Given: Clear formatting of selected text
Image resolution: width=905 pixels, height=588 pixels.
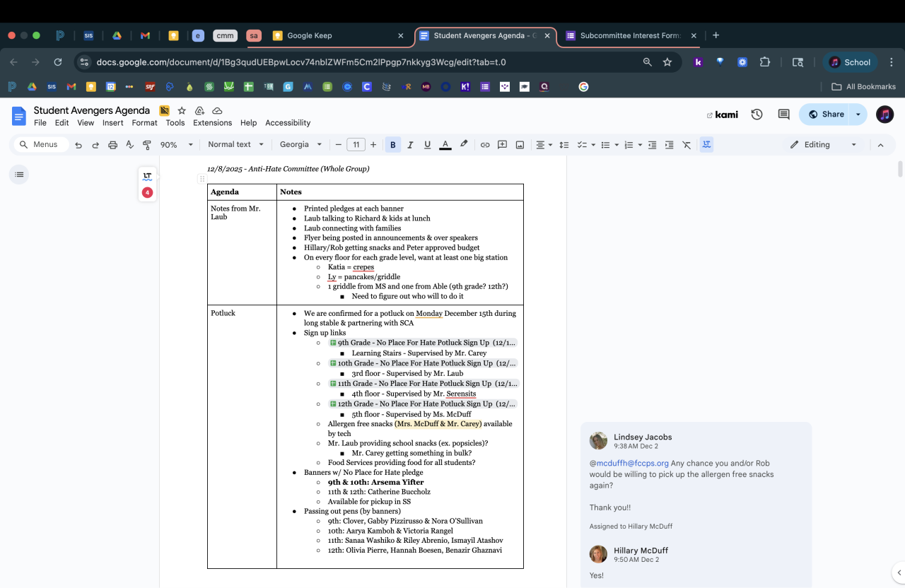Looking at the screenshot, I should pyautogui.click(x=687, y=145).
